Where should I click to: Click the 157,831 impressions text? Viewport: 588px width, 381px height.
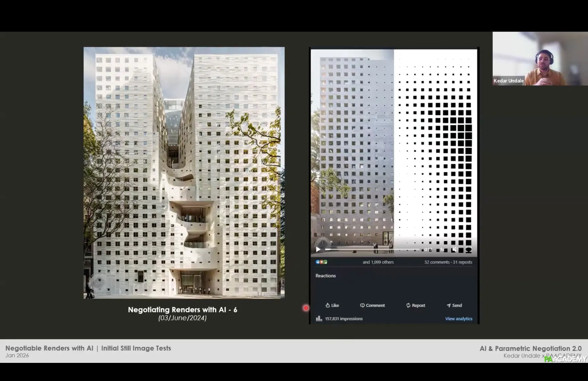344,319
